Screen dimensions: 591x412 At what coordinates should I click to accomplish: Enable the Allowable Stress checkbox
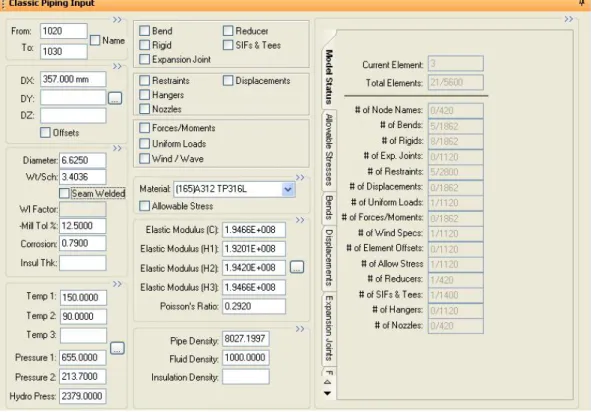click(144, 206)
